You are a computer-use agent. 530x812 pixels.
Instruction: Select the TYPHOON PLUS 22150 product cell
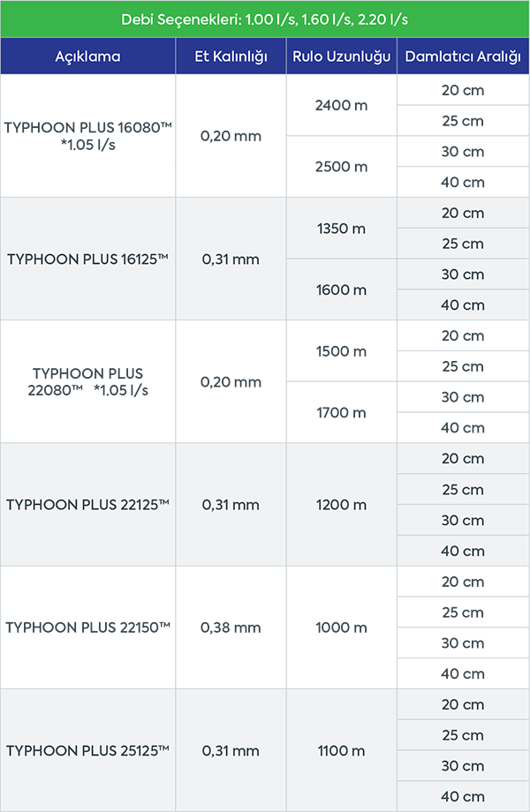coord(87,628)
